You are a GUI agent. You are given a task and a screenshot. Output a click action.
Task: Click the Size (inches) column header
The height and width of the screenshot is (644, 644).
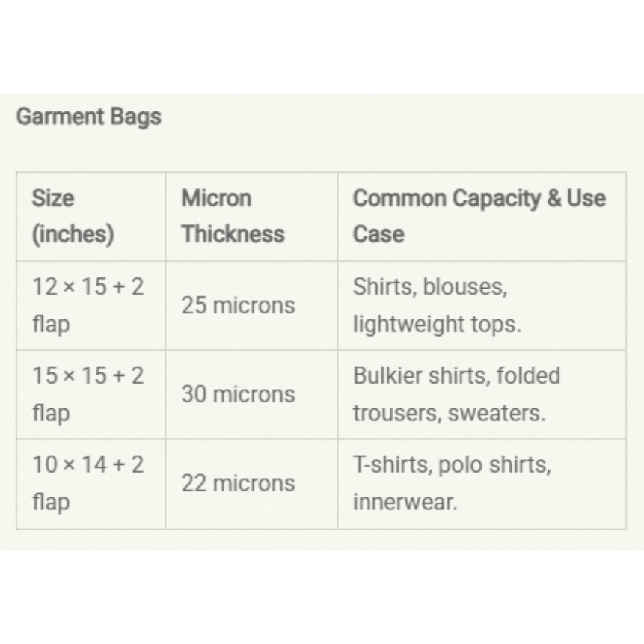point(73,216)
